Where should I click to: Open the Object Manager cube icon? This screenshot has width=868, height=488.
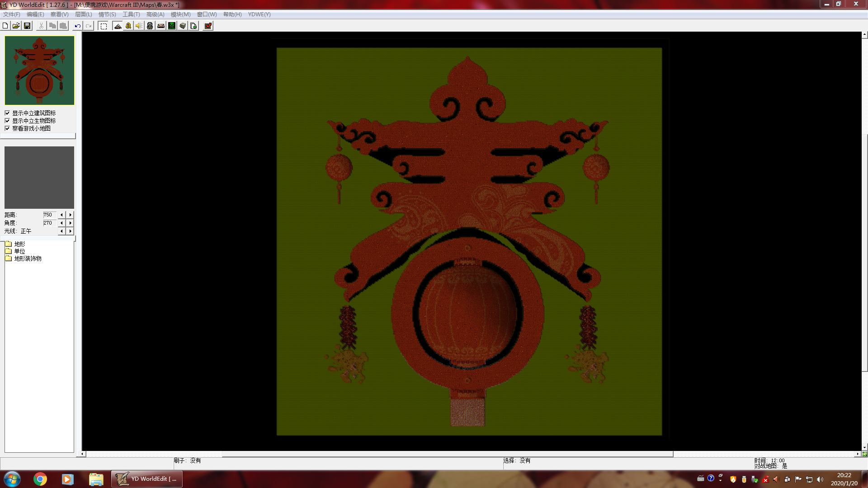click(x=183, y=26)
